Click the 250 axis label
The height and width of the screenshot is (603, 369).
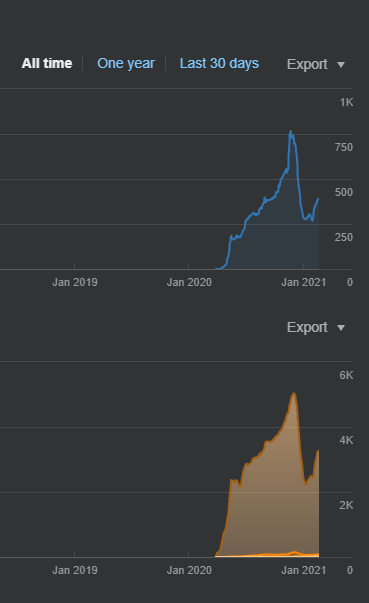(344, 237)
